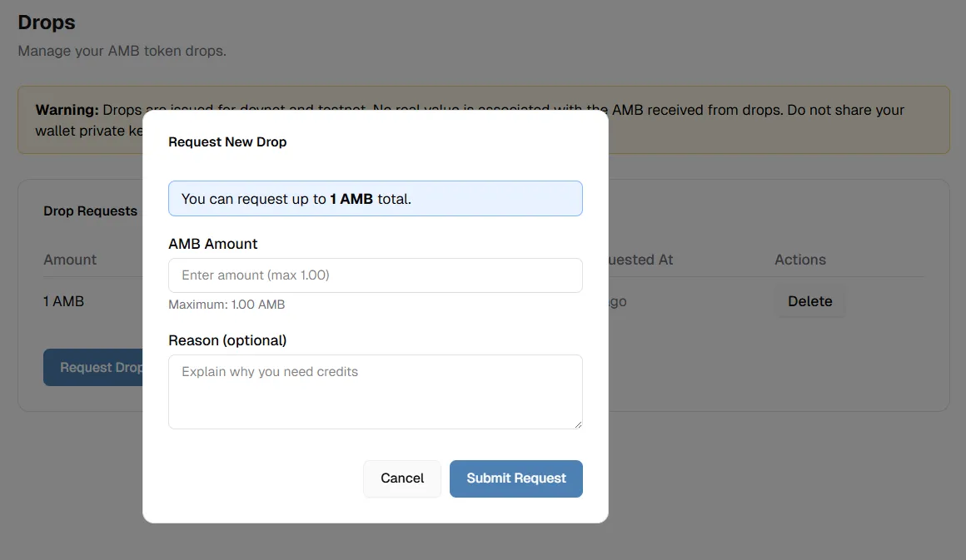Image resolution: width=966 pixels, height=560 pixels.
Task: Click the Actions column header
Action: click(799, 260)
